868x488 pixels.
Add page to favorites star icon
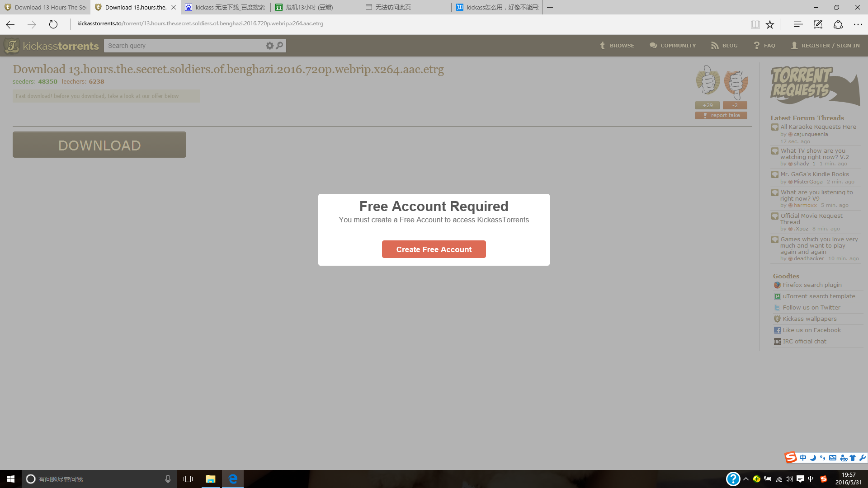[x=770, y=24]
